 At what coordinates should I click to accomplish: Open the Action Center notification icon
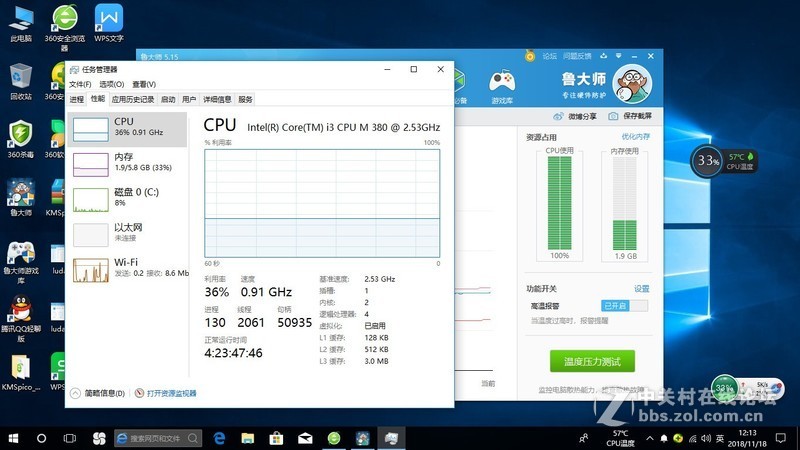click(x=781, y=438)
